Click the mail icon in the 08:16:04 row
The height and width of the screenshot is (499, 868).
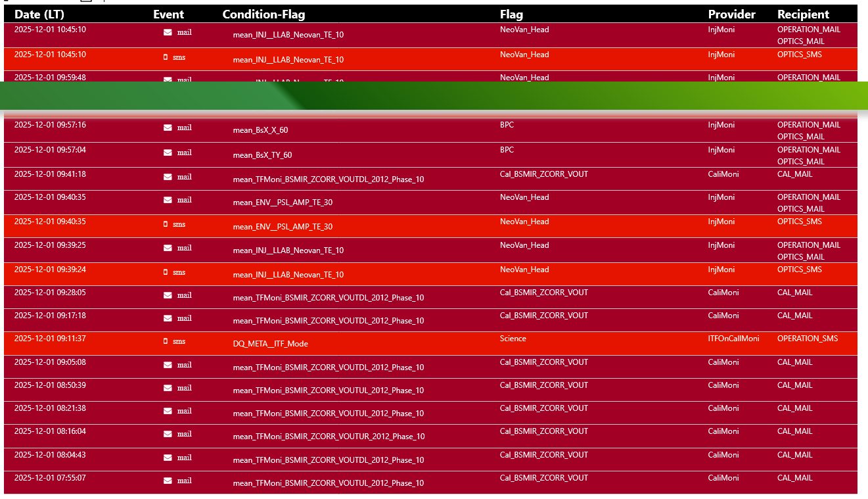coord(168,434)
